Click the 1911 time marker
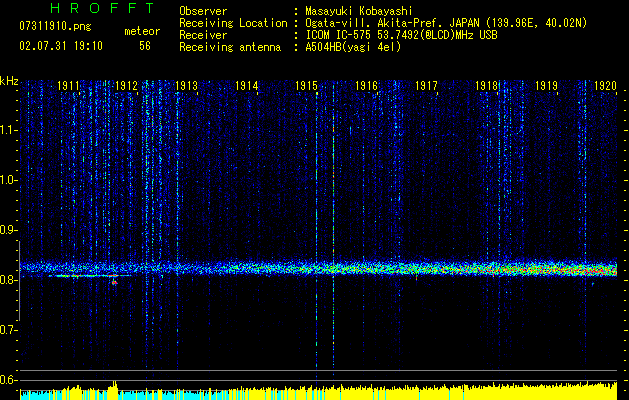The height and width of the screenshot is (400, 629). [68, 86]
